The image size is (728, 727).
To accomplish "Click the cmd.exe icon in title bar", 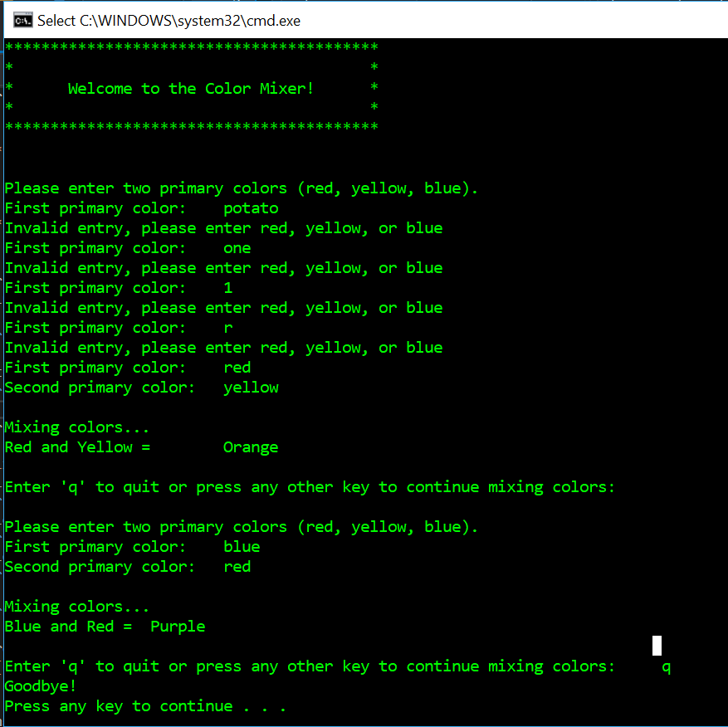I will [x=22, y=21].
